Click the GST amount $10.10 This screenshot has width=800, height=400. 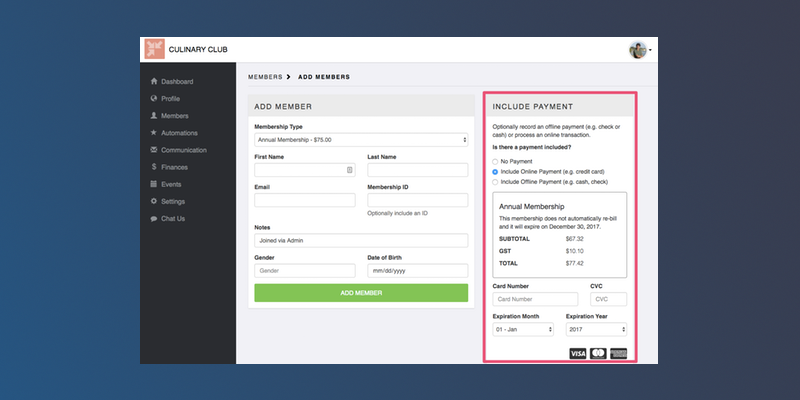pos(574,251)
